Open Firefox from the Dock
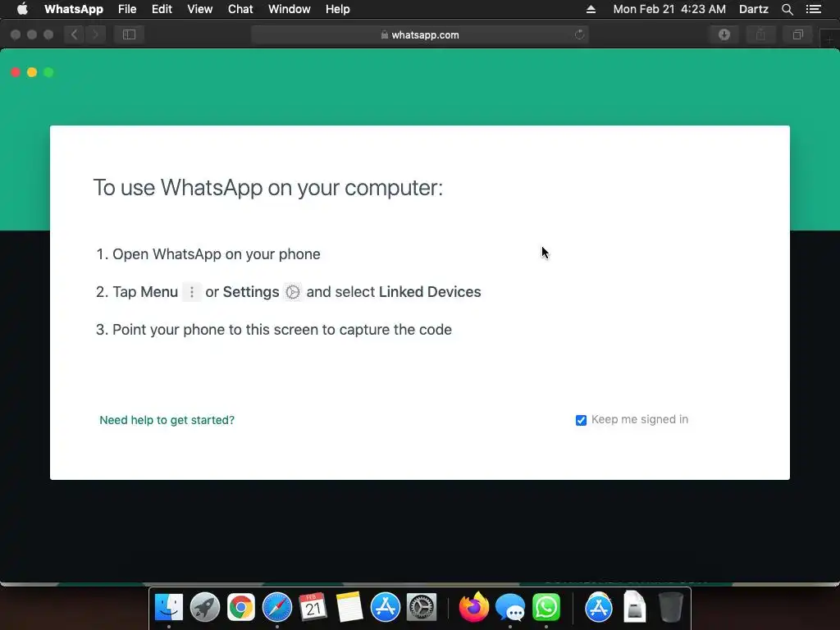The image size is (840, 630). point(474,608)
